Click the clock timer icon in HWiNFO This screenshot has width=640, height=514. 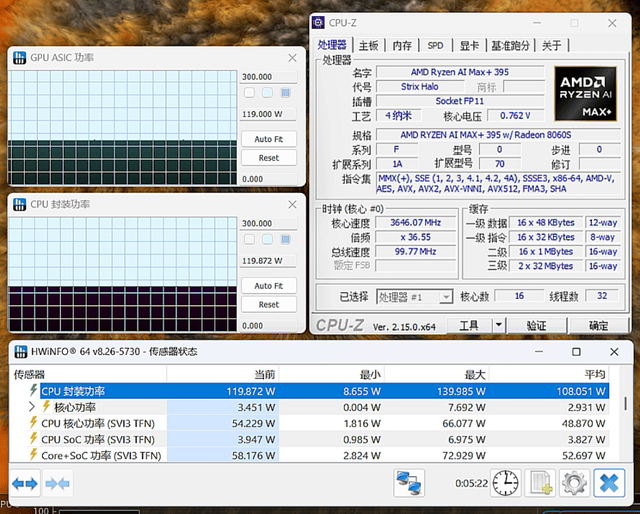point(504,483)
